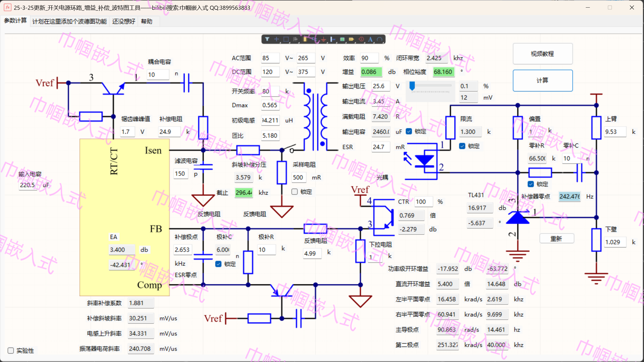This screenshot has width=644, height=362.
Task: Select the yellow port label icon
Action: 352,39
